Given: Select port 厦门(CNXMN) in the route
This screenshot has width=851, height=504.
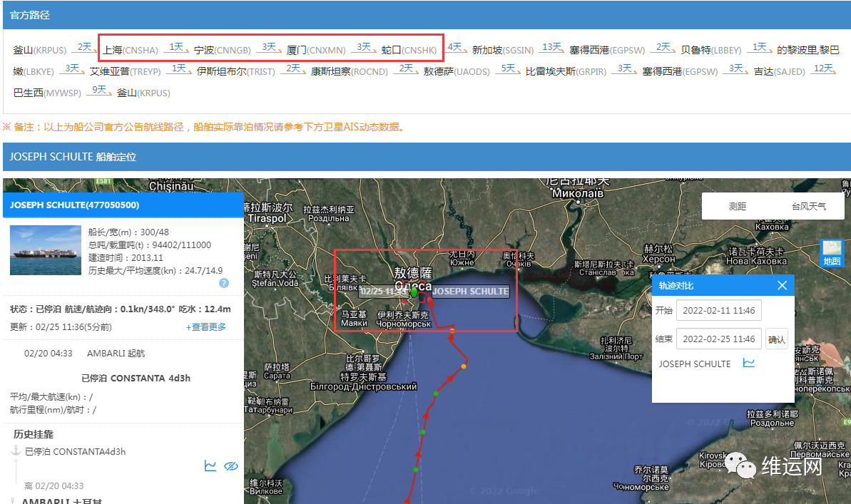Looking at the screenshot, I should tap(316, 50).
